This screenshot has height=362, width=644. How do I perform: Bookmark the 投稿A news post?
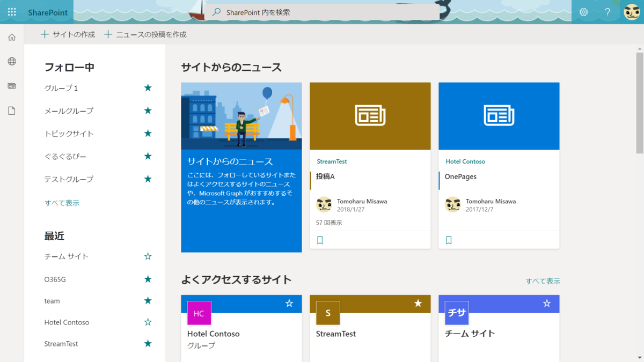[x=320, y=240]
